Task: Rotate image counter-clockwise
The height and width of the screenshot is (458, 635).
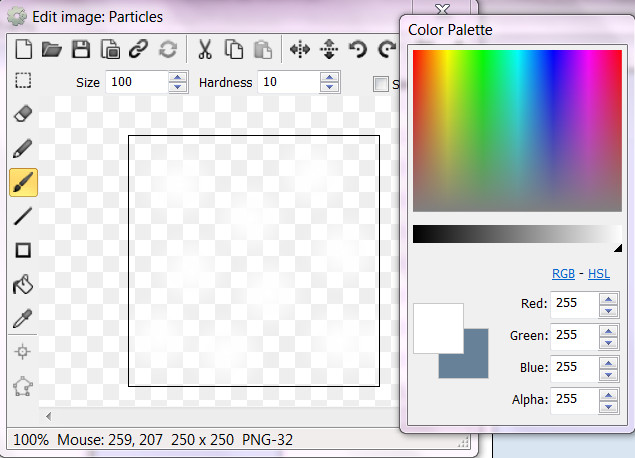Action: click(357, 49)
